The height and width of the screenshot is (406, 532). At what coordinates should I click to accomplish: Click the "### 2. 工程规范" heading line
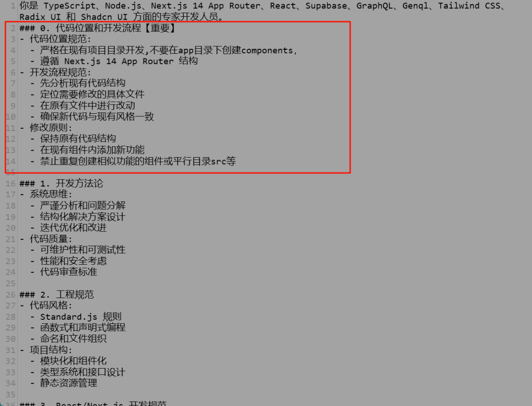click(x=57, y=294)
